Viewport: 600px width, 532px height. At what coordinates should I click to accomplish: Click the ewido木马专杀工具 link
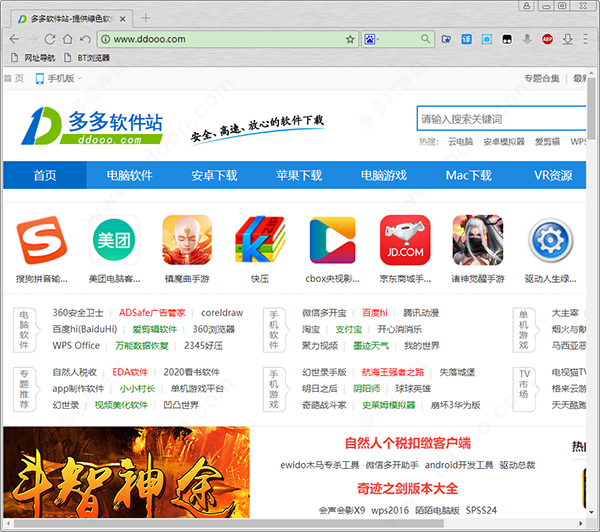320,465
